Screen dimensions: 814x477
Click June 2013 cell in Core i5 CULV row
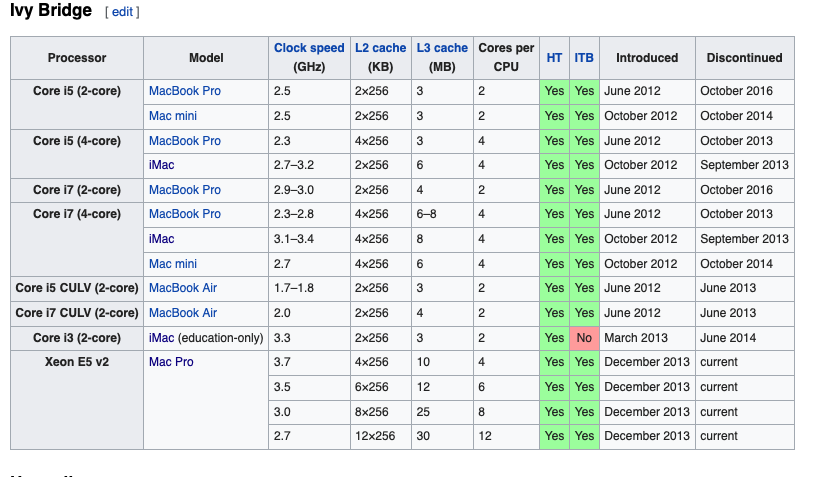point(744,288)
